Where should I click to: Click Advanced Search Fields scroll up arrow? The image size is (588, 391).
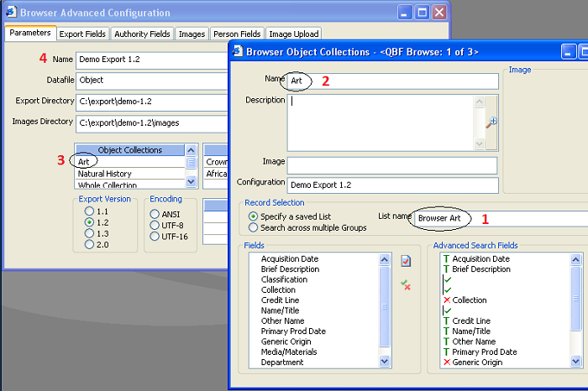coord(575,259)
